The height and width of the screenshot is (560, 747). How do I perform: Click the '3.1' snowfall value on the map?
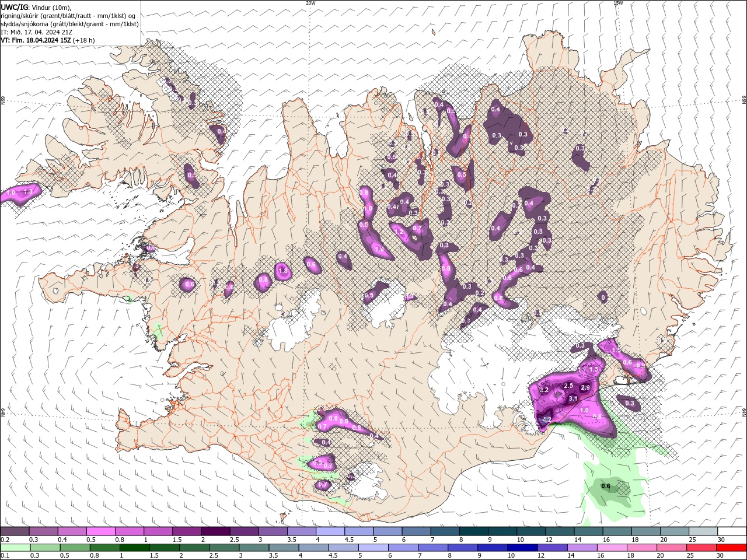pyautogui.click(x=573, y=399)
